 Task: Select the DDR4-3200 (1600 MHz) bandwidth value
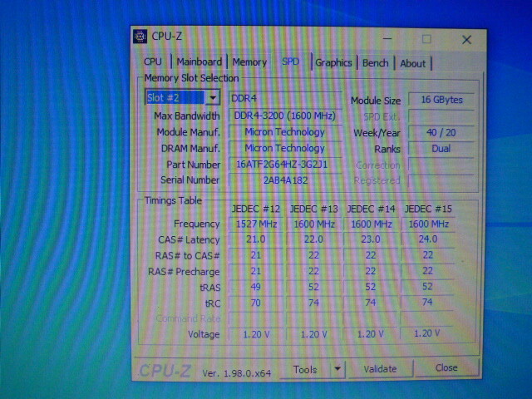(x=285, y=116)
